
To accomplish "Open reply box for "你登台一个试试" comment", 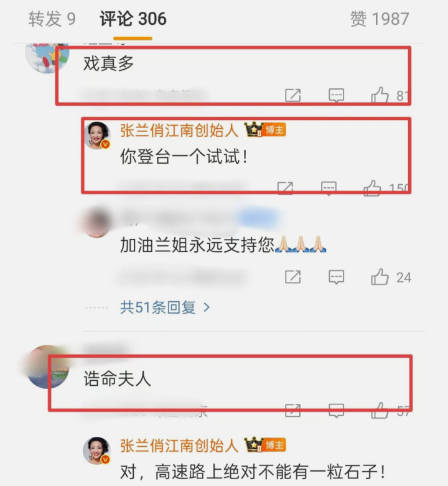I will 329,188.
